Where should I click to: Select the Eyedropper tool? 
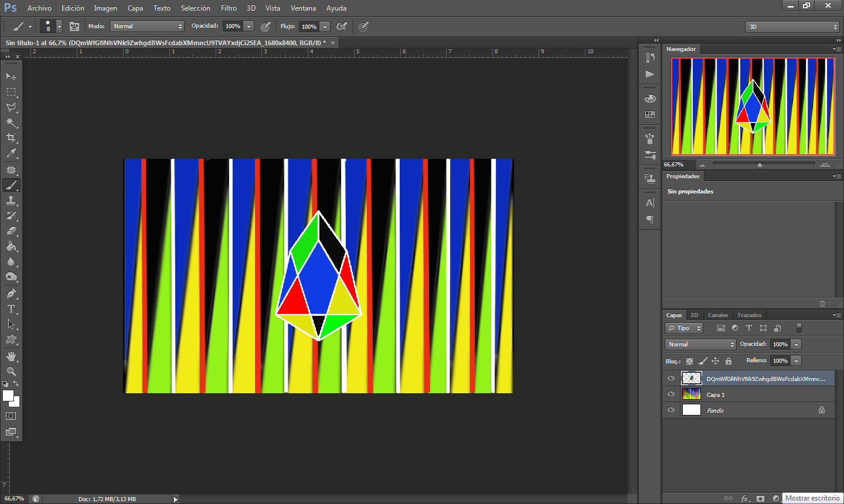click(11, 154)
